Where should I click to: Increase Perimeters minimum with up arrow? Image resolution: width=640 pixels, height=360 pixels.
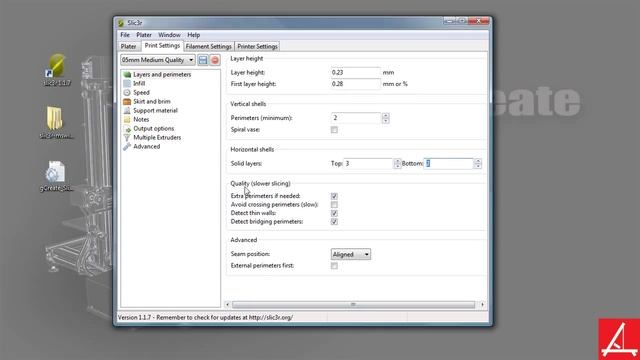386,116
